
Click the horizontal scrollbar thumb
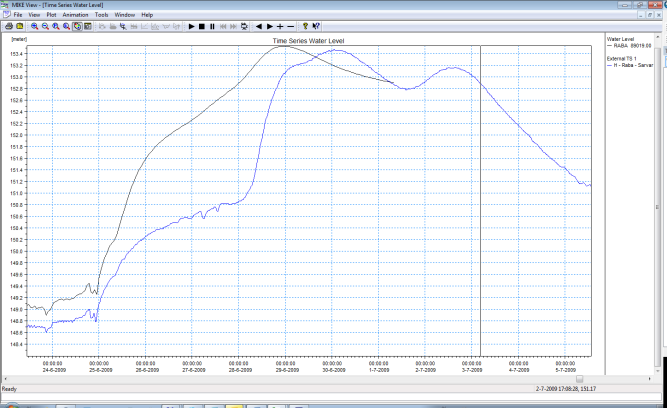pyautogui.click(x=579, y=379)
